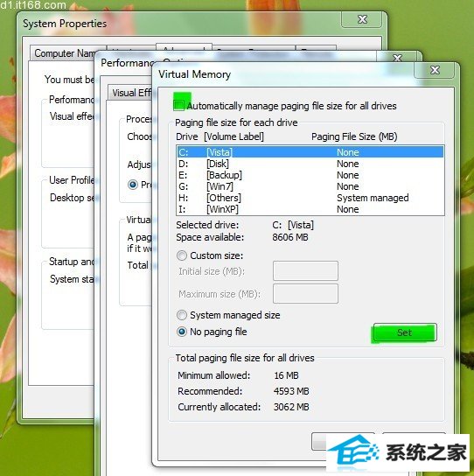Click the Set button
474x476 pixels.
point(405,332)
